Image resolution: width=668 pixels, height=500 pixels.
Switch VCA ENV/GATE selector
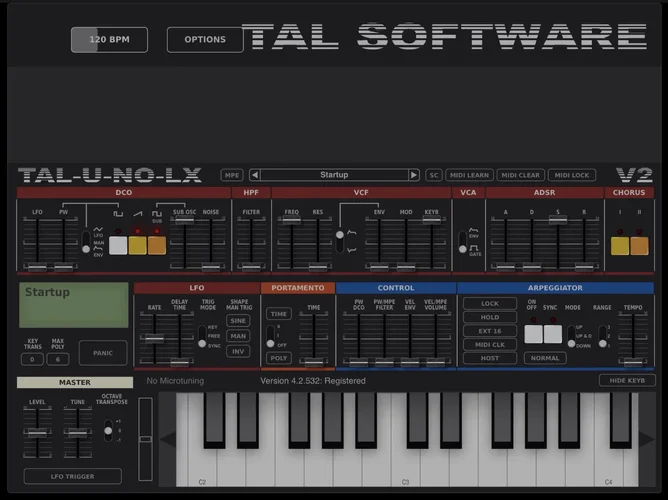coord(463,242)
